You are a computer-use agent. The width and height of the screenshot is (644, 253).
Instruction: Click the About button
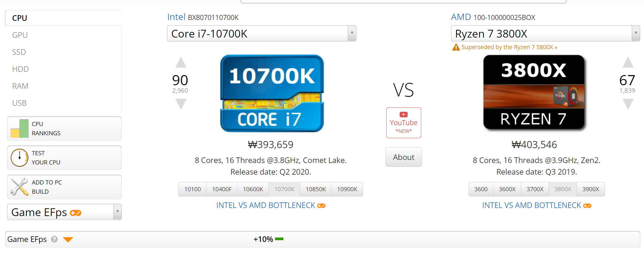[x=404, y=157]
